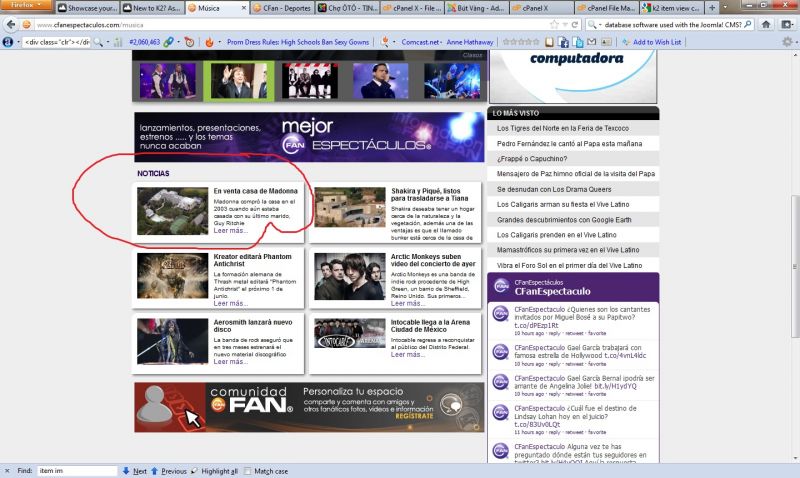The width and height of the screenshot is (800, 478).
Task: Enable the Match case checkbox
Action: (x=247, y=471)
